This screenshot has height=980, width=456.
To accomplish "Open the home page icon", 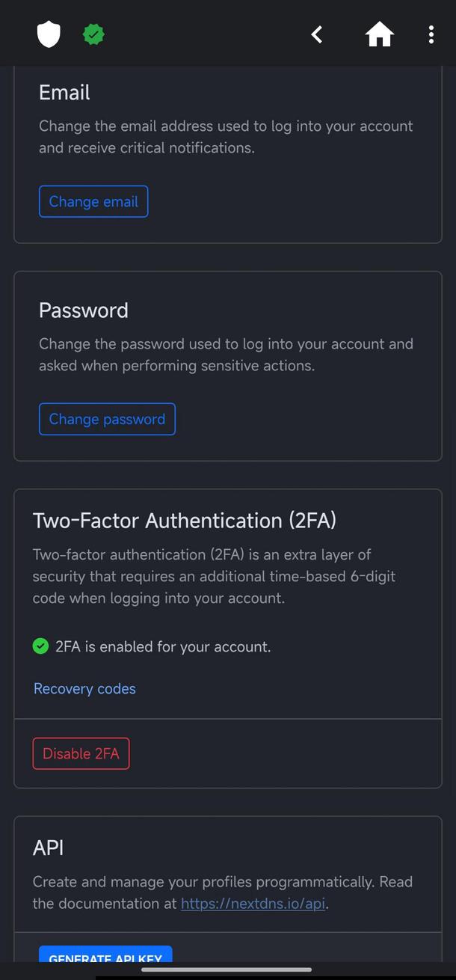I will pos(379,34).
